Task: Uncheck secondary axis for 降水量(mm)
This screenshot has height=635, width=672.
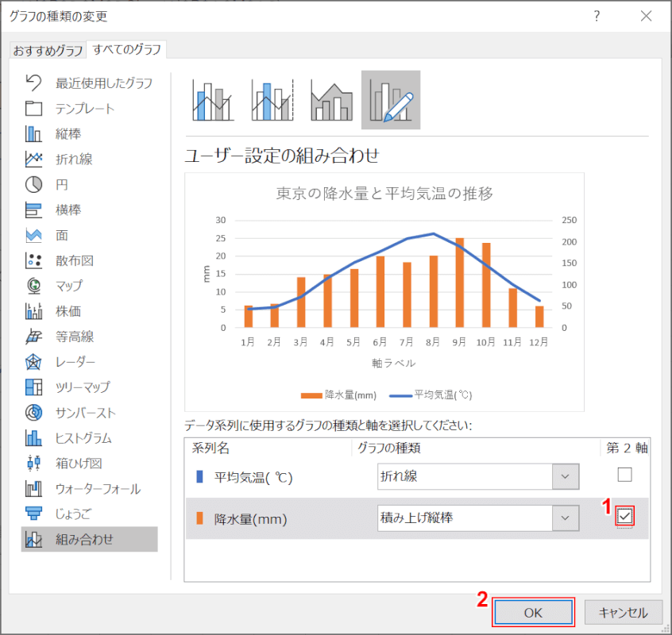Action: pyautogui.click(x=624, y=517)
